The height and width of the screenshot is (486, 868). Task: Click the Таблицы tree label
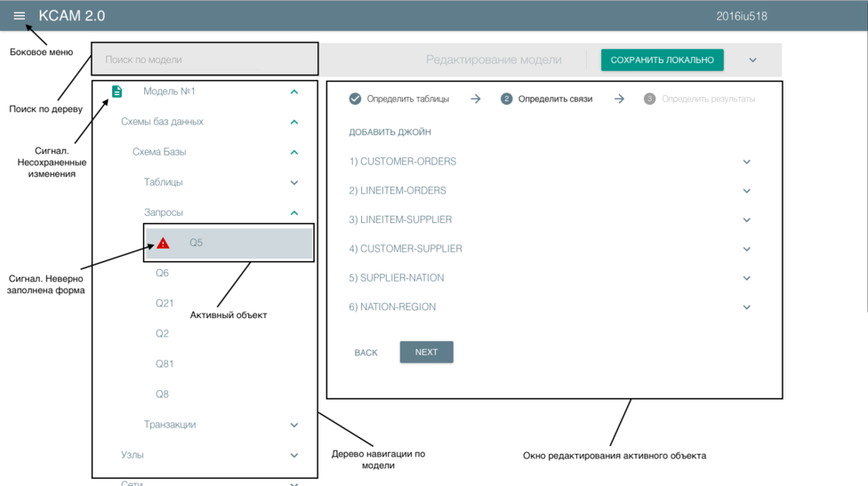click(x=164, y=182)
